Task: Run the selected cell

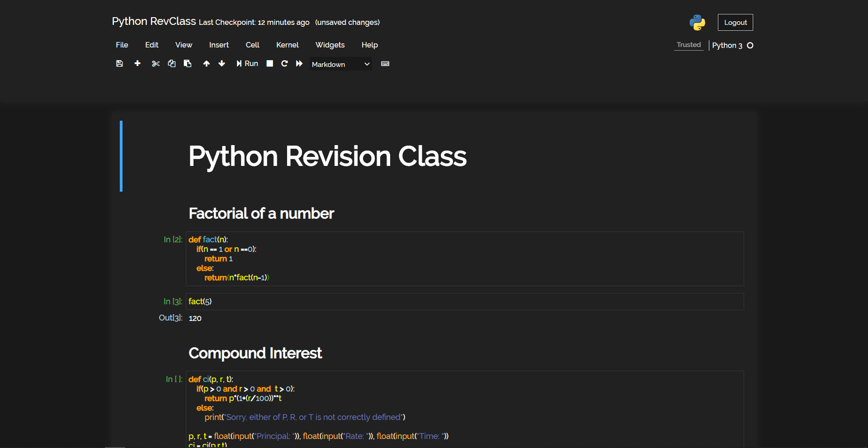Action: 247,64
